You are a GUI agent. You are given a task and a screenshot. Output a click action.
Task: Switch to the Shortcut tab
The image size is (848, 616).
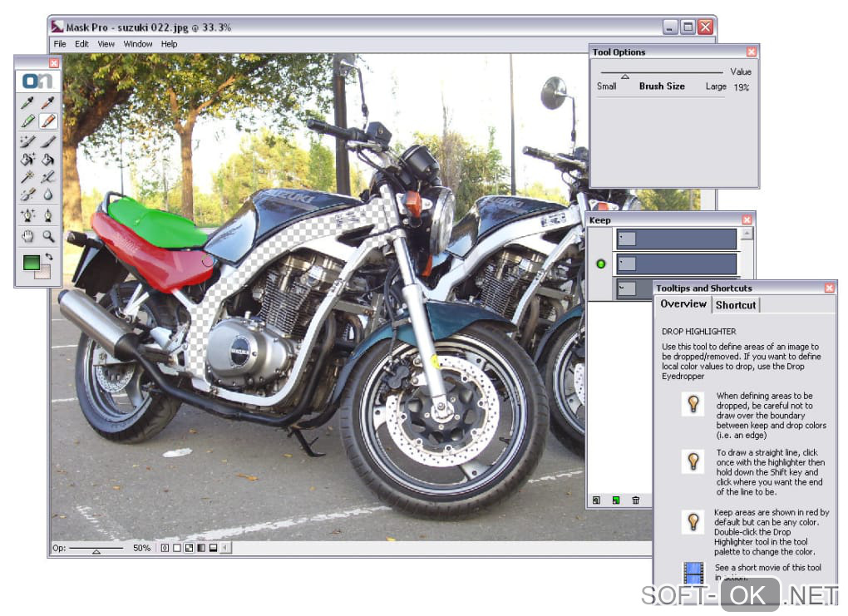point(736,305)
